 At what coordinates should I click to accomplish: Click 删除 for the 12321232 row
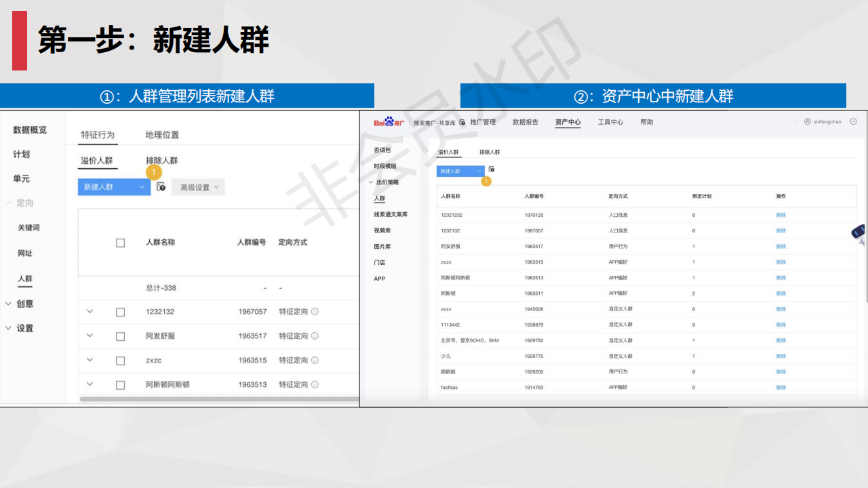[x=781, y=215]
